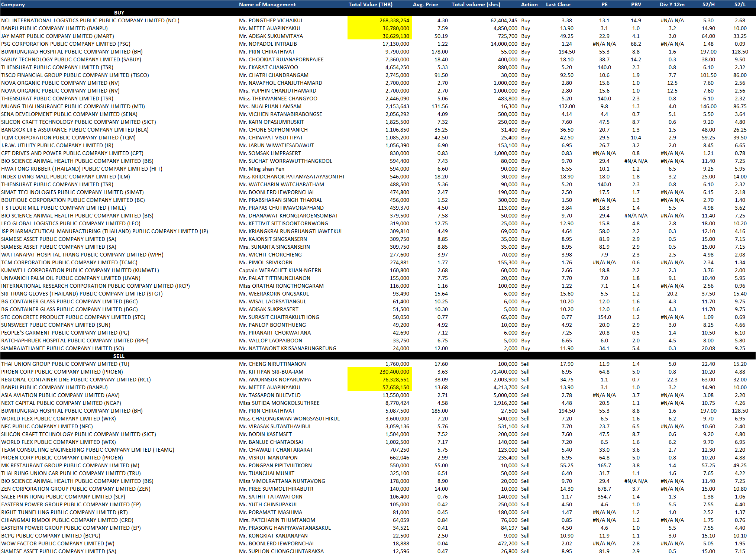Click the 52/H column header
The image size is (756, 555).
tap(708, 4)
